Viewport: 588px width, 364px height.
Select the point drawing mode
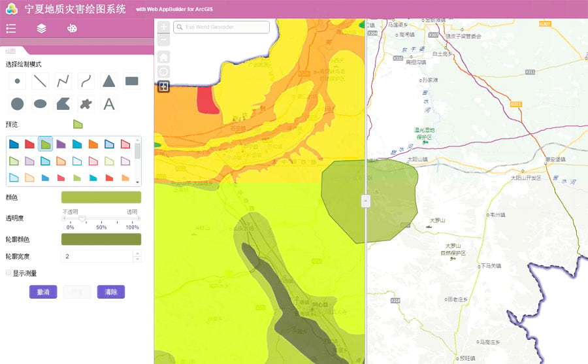(18, 82)
